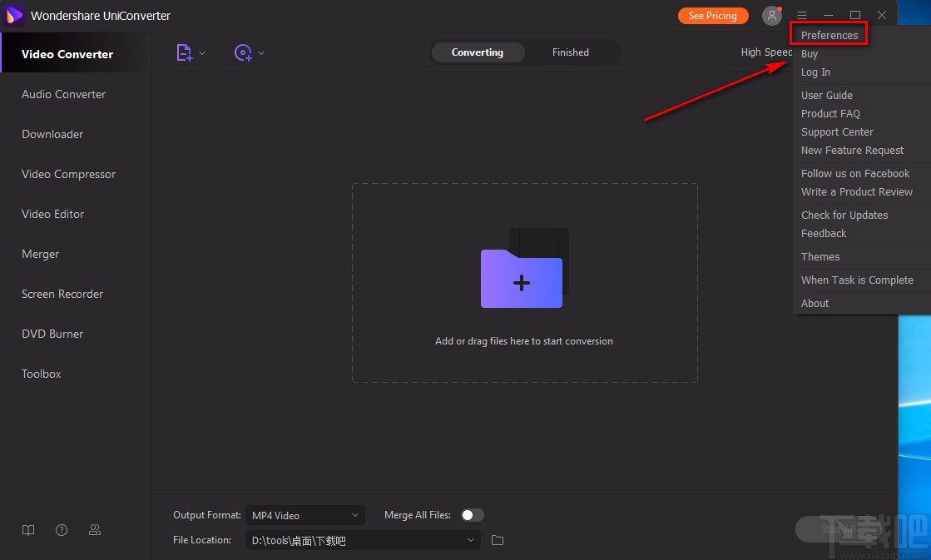This screenshot has width=931, height=560.
Task: Select Support Center in the menu
Action: (x=837, y=131)
